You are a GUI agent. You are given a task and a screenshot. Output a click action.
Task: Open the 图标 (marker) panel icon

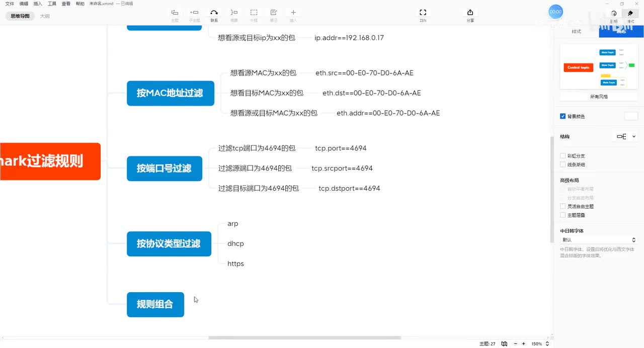[614, 14]
